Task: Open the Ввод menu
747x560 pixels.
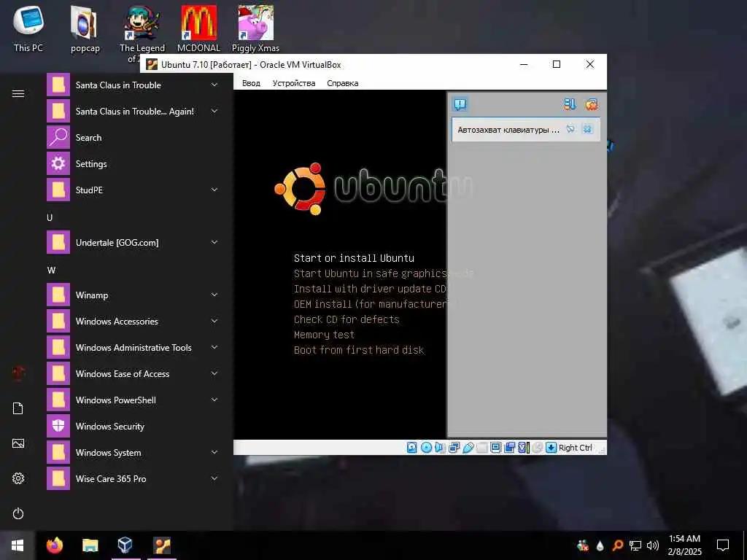Action: 251,83
